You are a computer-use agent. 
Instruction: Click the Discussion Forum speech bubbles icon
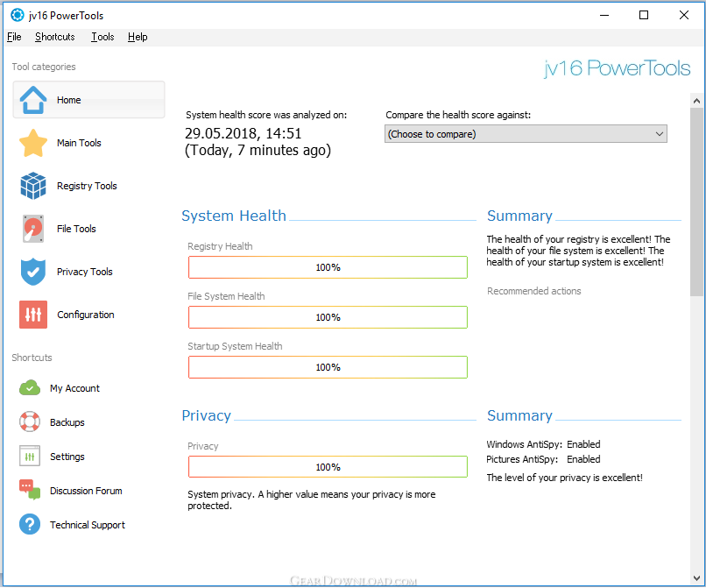pyautogui.click(x=30, y=490)
